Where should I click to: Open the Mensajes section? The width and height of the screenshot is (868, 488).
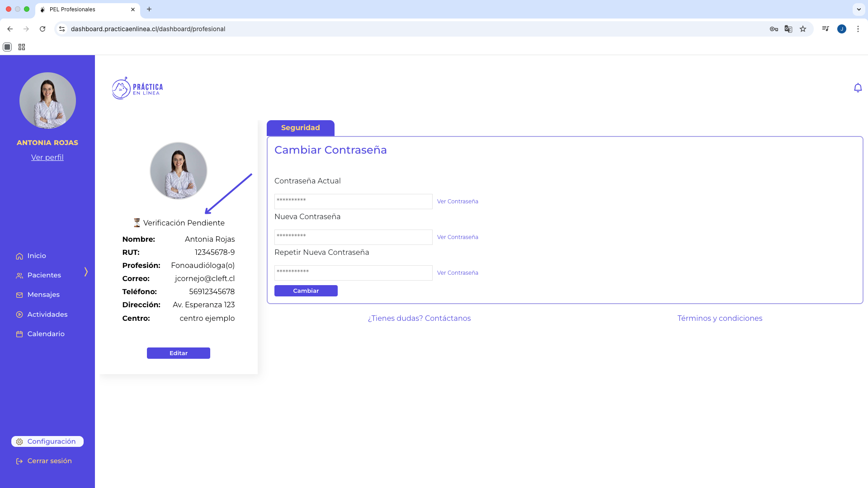(x=43, y=295)
